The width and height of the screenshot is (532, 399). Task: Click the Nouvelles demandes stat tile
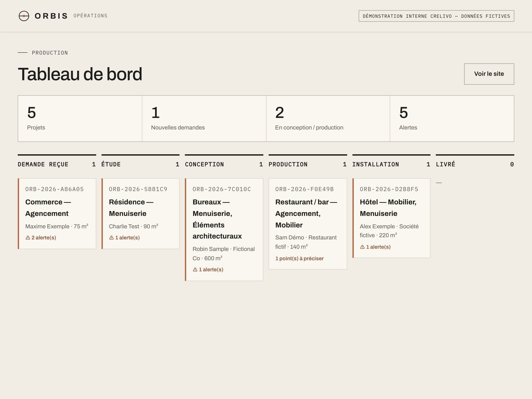pos(204,119)
